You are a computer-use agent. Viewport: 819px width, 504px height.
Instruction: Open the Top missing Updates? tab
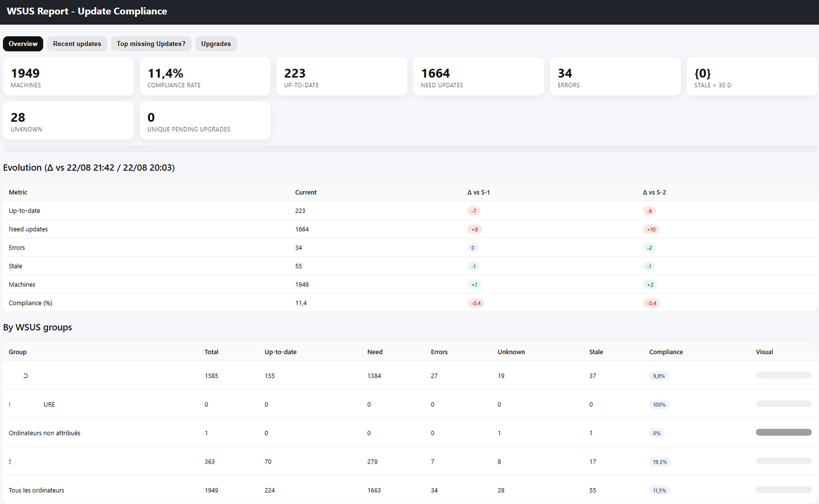pos(151,44)
